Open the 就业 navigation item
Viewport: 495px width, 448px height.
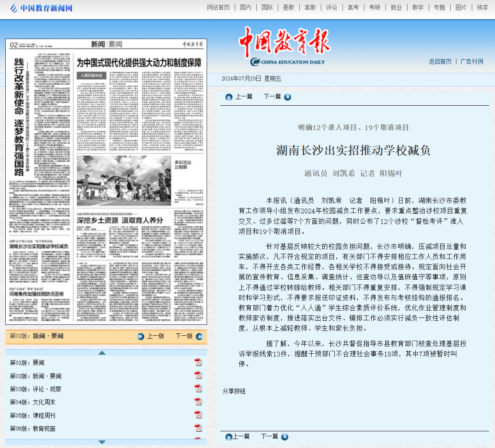397,7
